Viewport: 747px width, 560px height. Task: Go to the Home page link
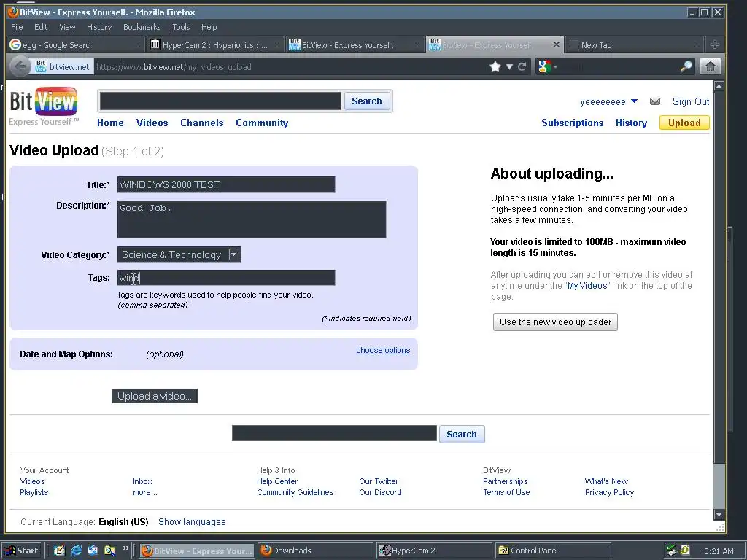point(111,122)
